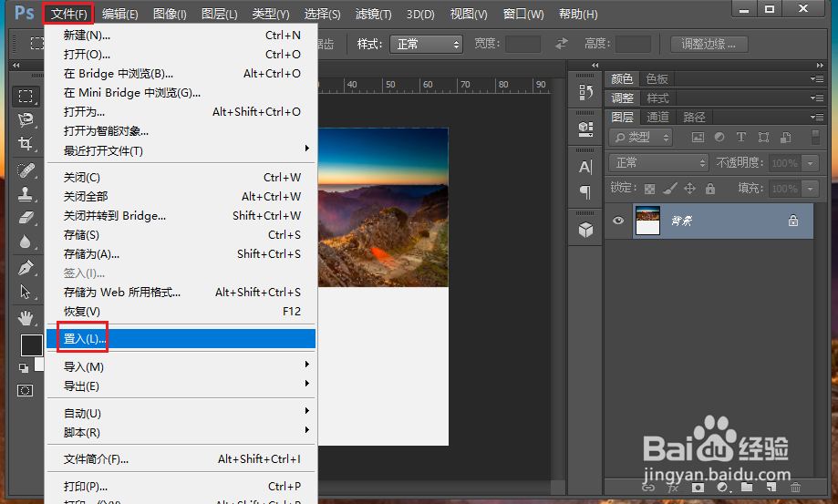The width and height of the screenshot is (838, 504).
Task: Open the Properties panel icon
Action: 585,129
